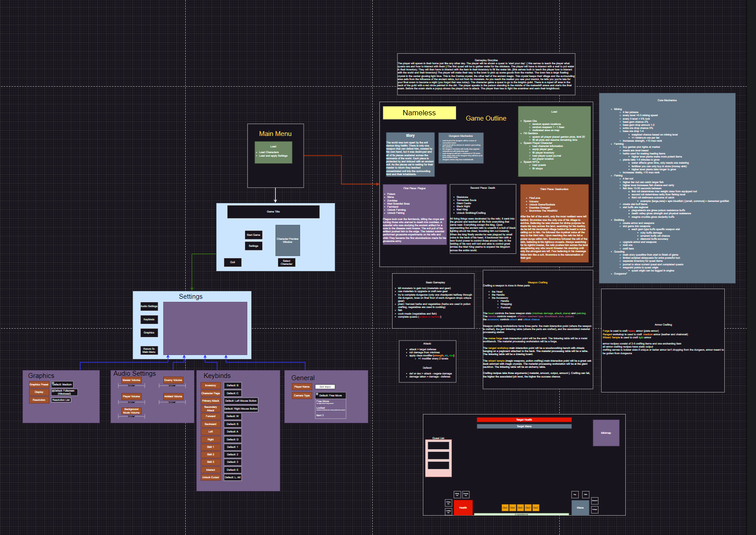This screenshot has width=756, height=535.
Task: Open the Bag icon above Mana
Action: (x=575, y=495)
